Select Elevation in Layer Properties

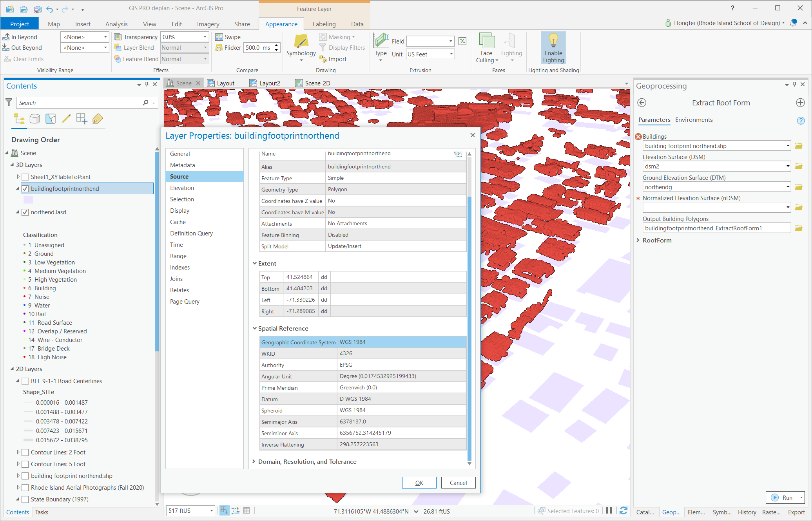[182, 188]
